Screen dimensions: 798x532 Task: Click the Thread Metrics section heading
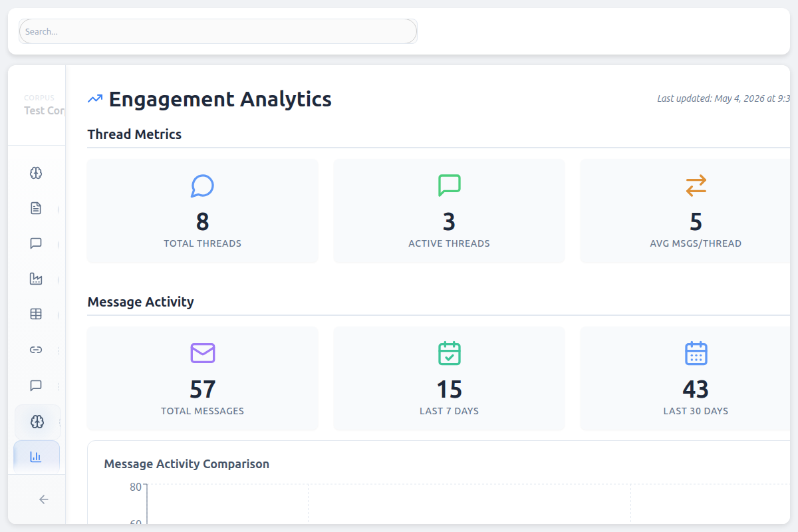(x=134, y=134)
